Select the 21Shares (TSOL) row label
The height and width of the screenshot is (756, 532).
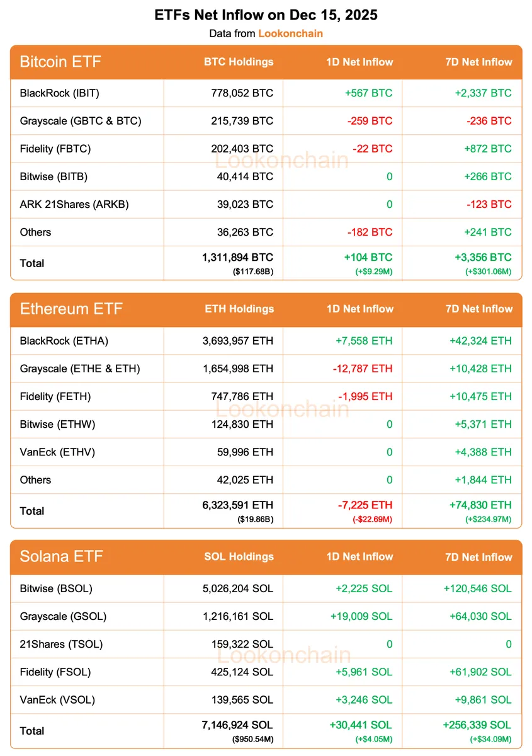pos(61,644)
